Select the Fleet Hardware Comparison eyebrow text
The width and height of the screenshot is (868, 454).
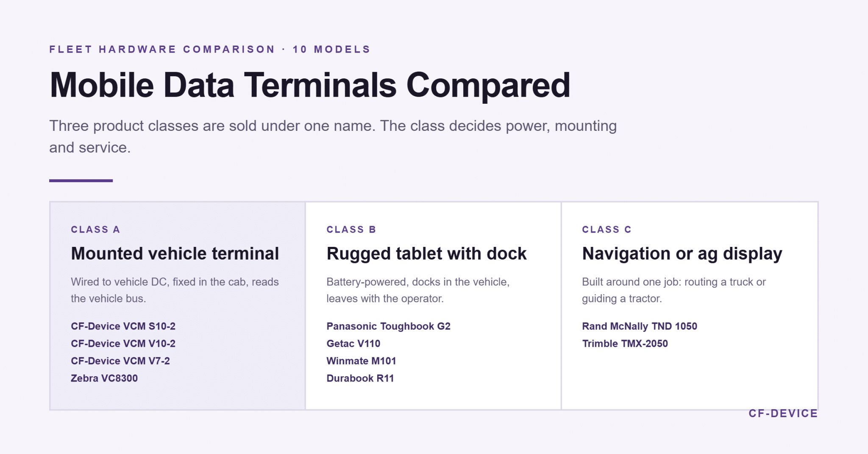click(162, 49)
